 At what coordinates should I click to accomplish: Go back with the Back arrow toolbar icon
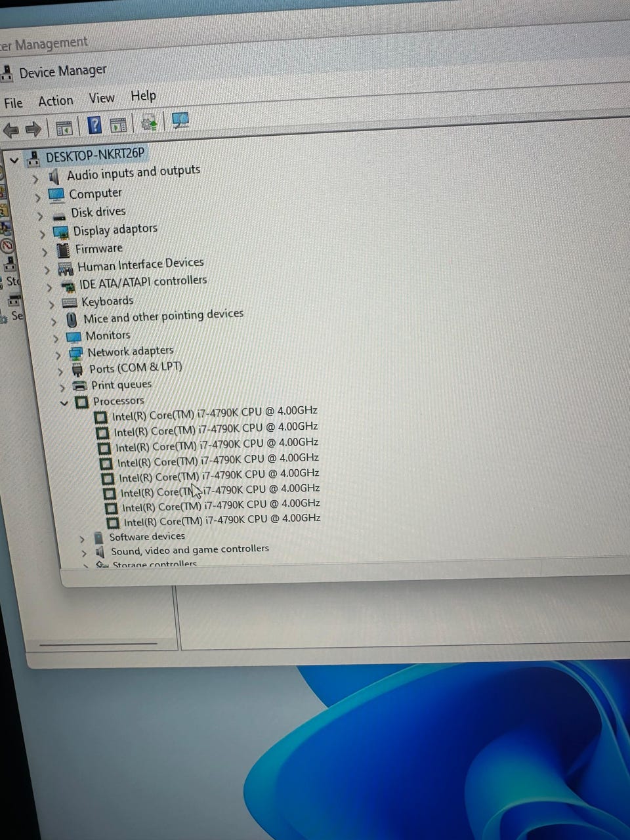tap(10, 129)
